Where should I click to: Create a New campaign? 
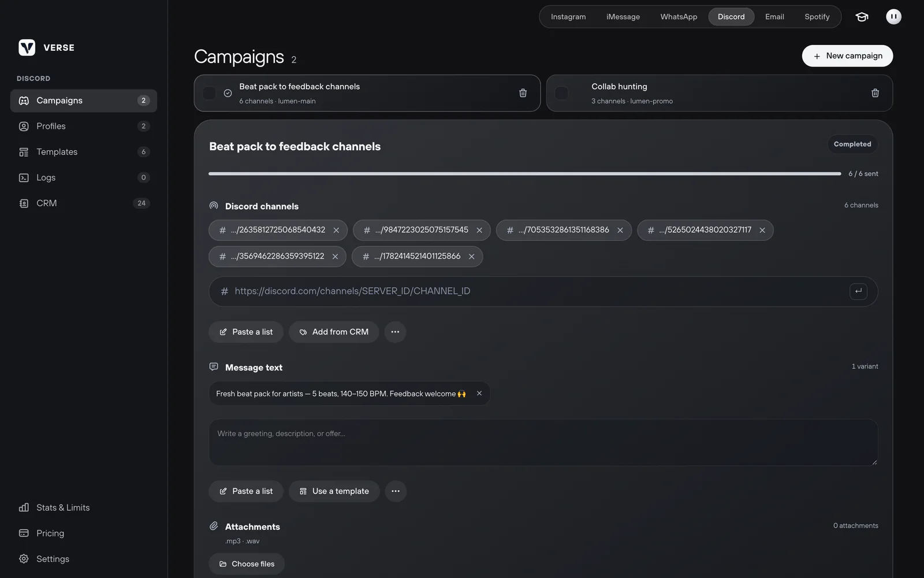point(847,56)
